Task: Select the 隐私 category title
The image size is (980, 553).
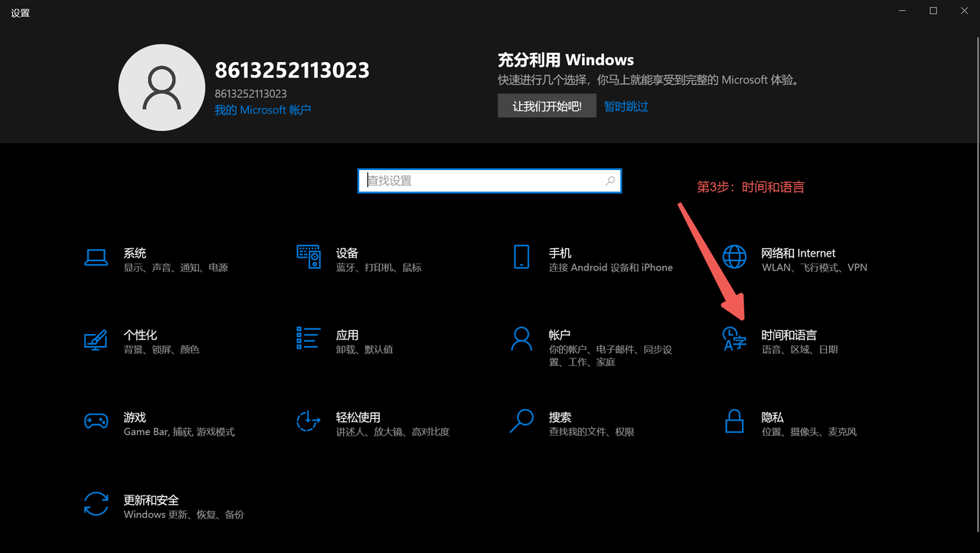Action: click(x=773, y=417)
